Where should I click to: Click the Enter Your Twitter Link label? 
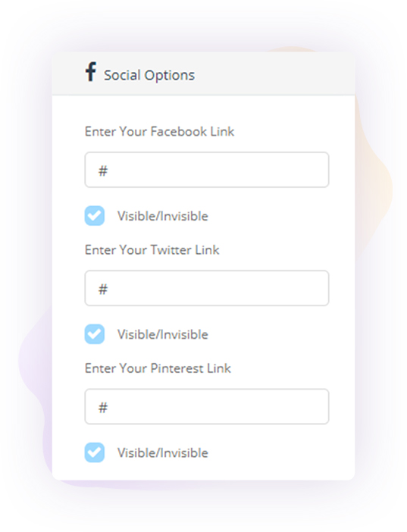coord(152,250)
